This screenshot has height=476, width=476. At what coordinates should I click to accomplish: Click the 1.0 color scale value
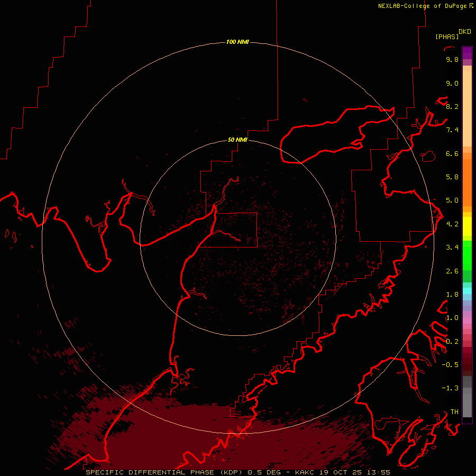point(452,318)
